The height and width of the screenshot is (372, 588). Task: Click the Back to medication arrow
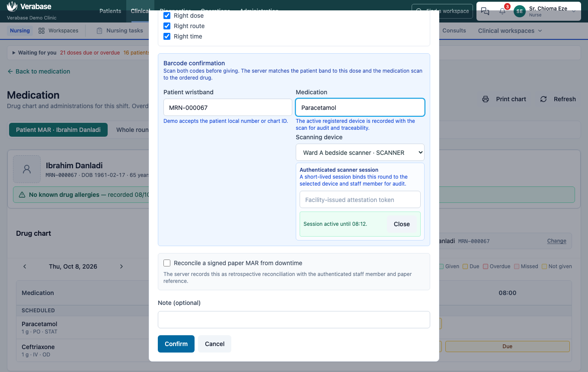(10, 71)
